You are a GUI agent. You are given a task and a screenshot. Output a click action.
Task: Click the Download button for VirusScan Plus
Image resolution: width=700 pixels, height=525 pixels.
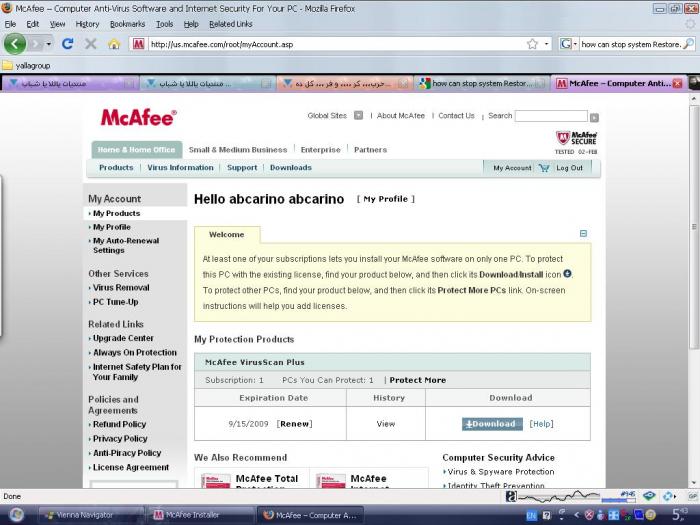(x=492, y=423)
